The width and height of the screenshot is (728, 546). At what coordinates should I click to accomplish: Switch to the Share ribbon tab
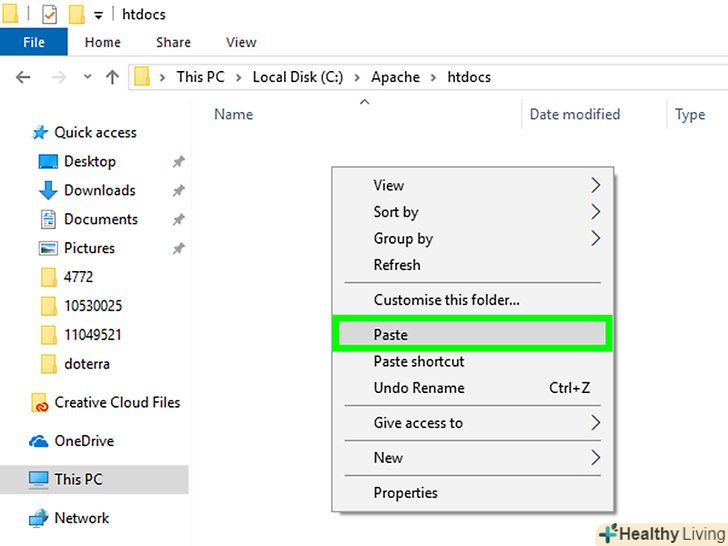[x=173, y=42]
